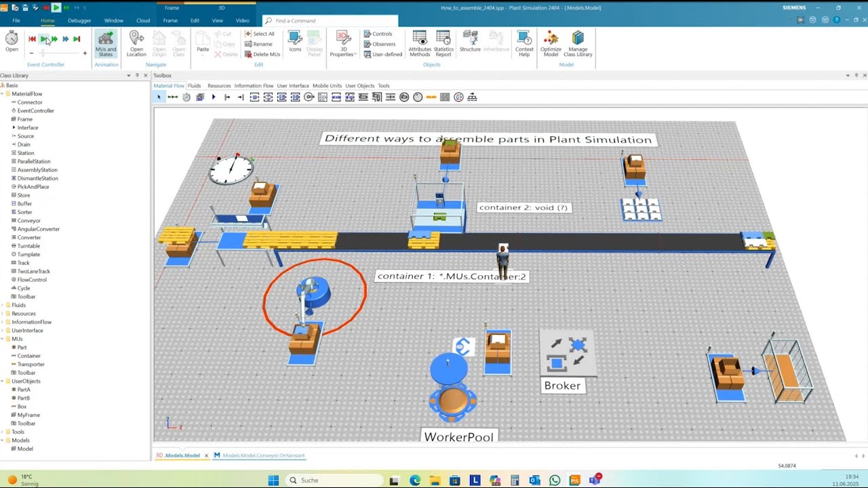Switch to Window ribbon tab
868x488 pixels.
pyautogui.click(x=114, y=20)
